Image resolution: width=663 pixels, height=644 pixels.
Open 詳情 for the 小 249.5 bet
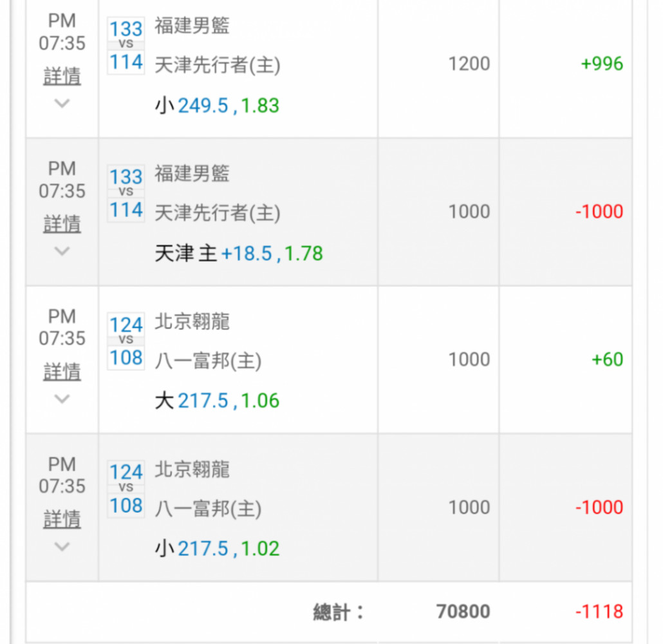pos(62,77)
